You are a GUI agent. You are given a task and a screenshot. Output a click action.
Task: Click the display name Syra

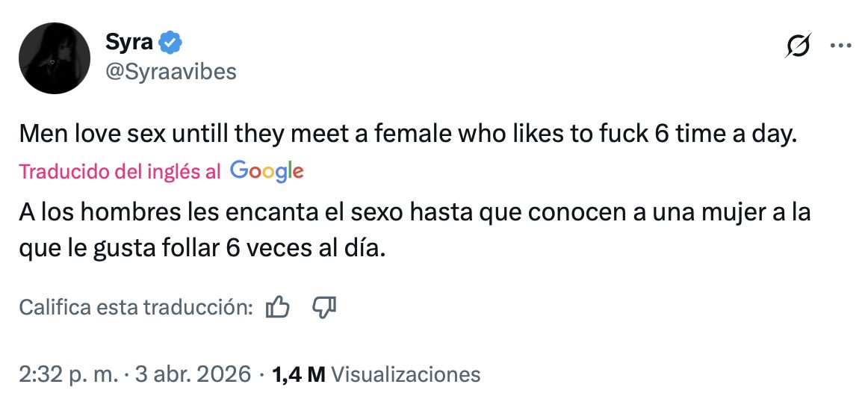(130, 43)
